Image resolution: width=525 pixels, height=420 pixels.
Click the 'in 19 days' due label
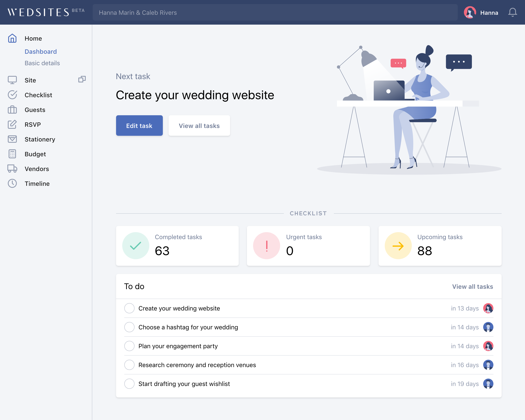click(x=465, y=384)
